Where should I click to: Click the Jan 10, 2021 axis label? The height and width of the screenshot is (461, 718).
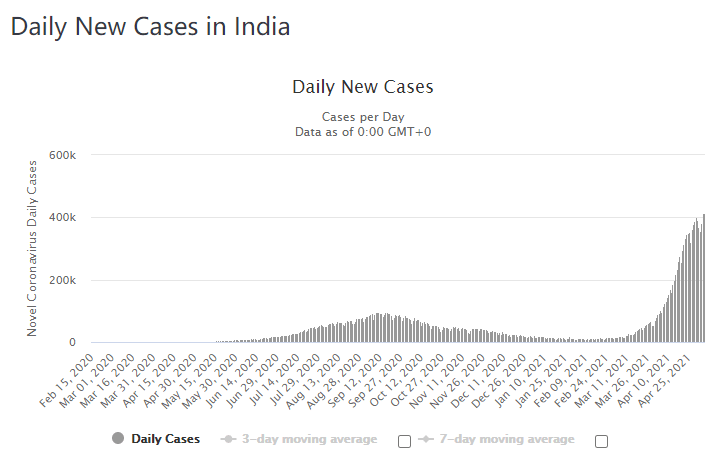(521, 380)
